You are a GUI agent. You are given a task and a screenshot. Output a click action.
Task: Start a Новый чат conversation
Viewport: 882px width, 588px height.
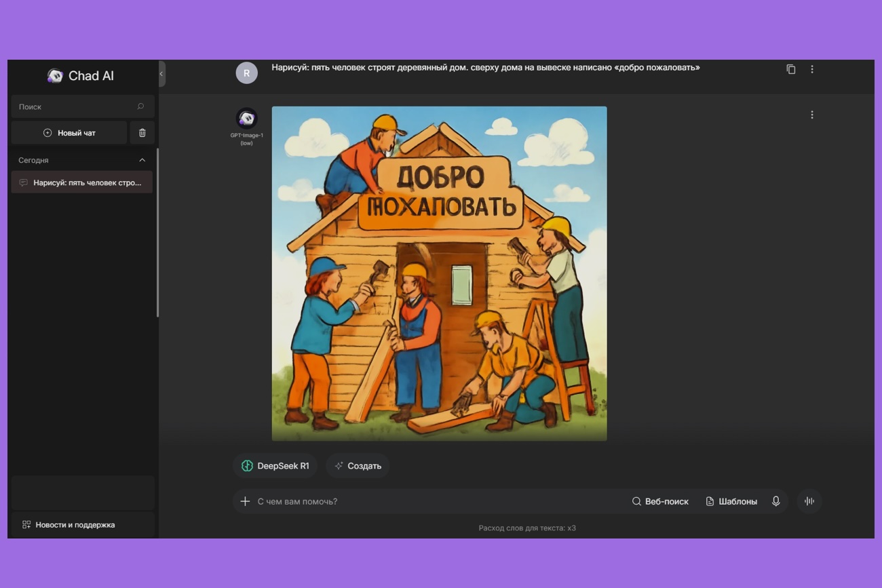(x=69, y=133)
